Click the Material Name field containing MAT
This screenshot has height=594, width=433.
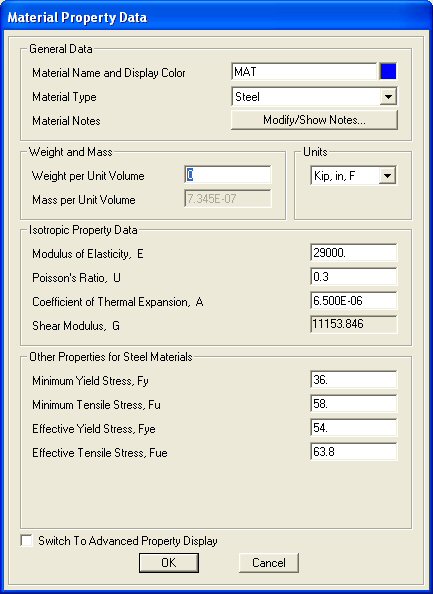pos(304,71)
